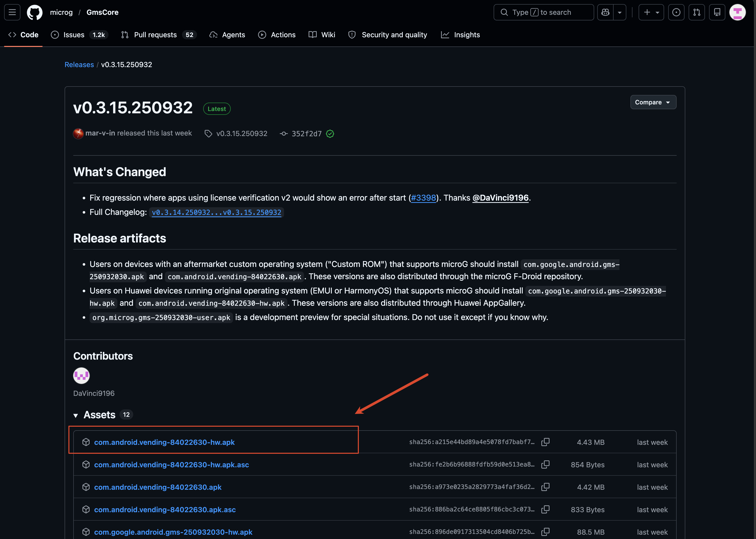
Task: Click package icon for vending-84022630-hw.apk.asc
Action: 86,465
